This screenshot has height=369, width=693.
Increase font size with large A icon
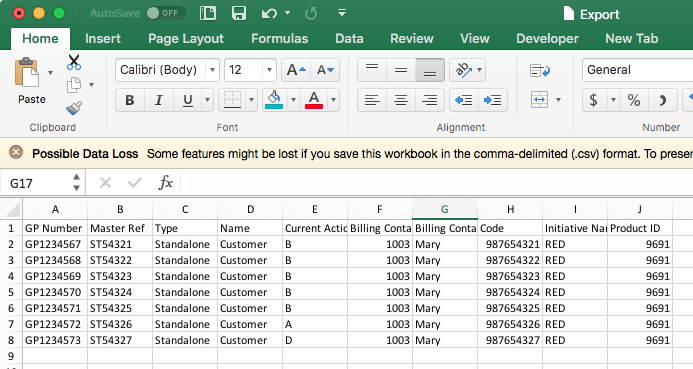(x=296, y=70)
